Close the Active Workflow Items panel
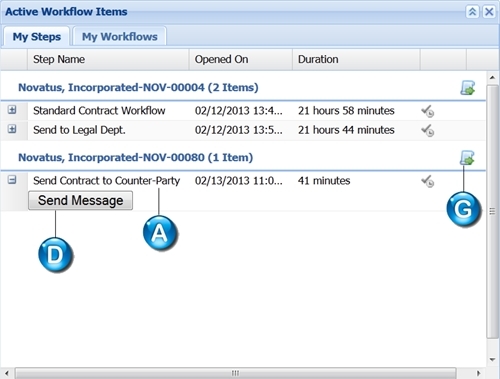The width and height of the screenshot is (500, 379). pyautogui.click(x=489, y=12)
